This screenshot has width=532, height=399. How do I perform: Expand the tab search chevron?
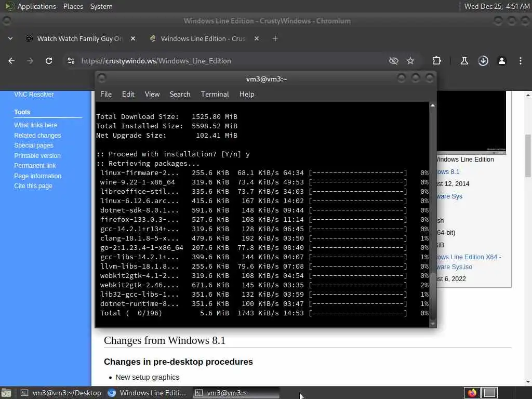[x=10, y=38]
